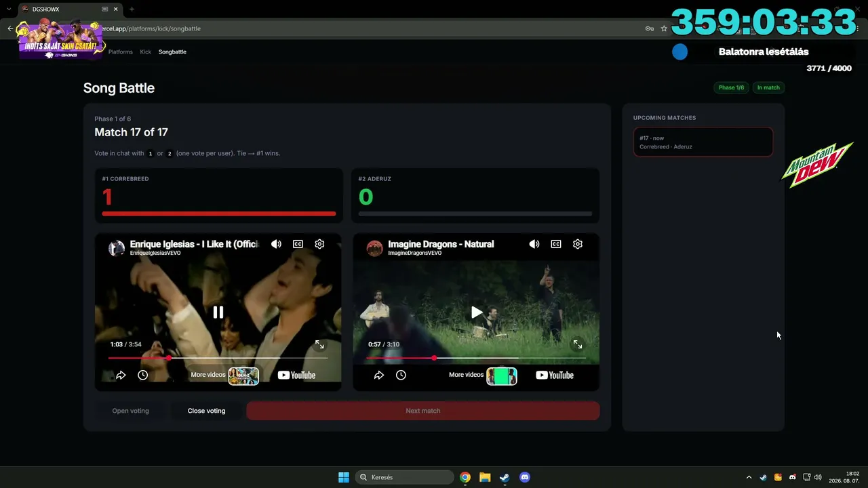Open the volume speaker tray icon
This screenshot has width=868, height=488.
pyautogui.click(x=818, y=477)
